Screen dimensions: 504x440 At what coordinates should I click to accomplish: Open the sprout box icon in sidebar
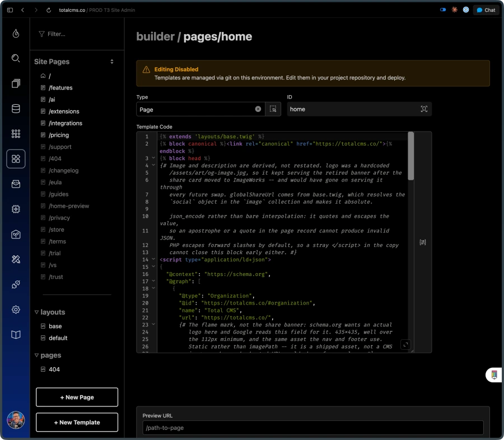point(16,235)
